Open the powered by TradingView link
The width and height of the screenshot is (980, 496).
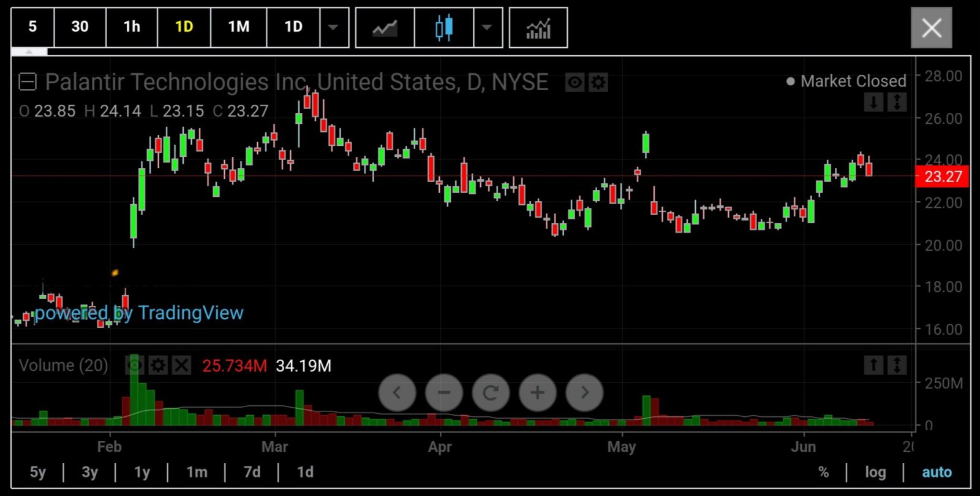[x=139, y=313]
